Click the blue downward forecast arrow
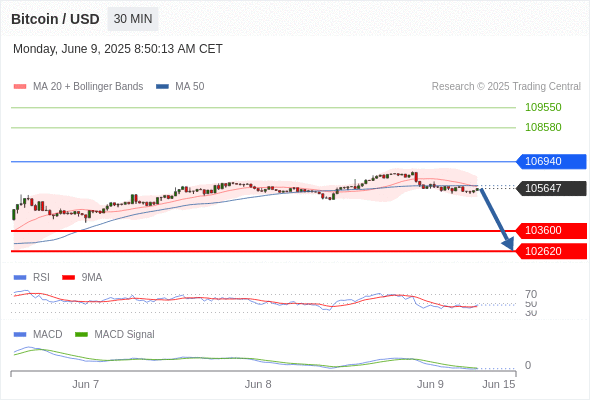The height and width of the screenshot is (400, 590). coord(497,219)
